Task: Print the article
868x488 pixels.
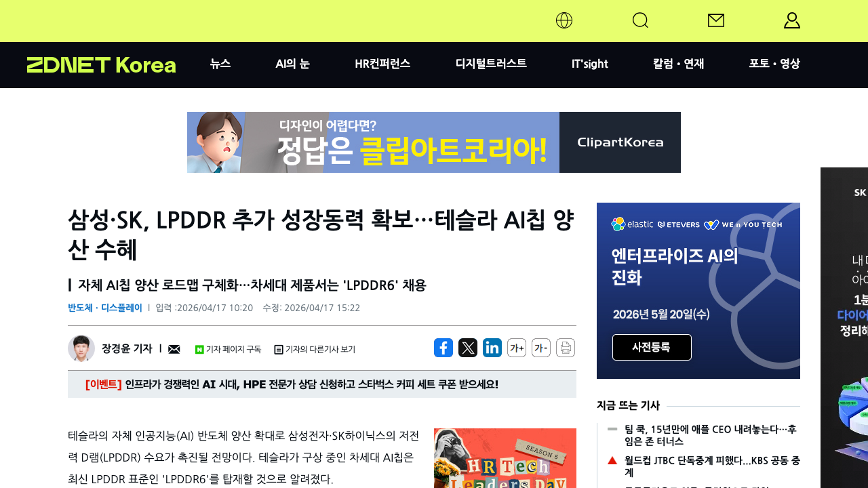Action: (566, 348)
